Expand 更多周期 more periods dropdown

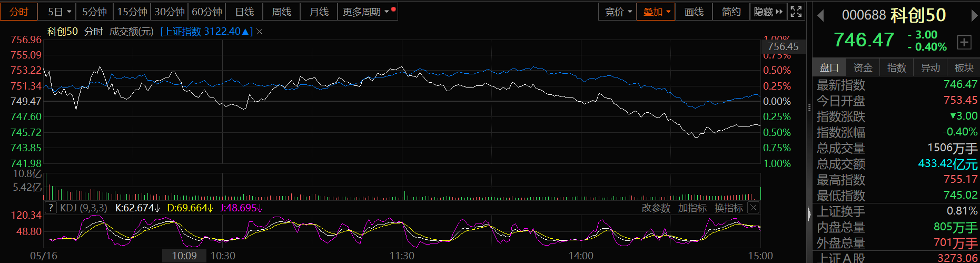[x=368, y=12]
